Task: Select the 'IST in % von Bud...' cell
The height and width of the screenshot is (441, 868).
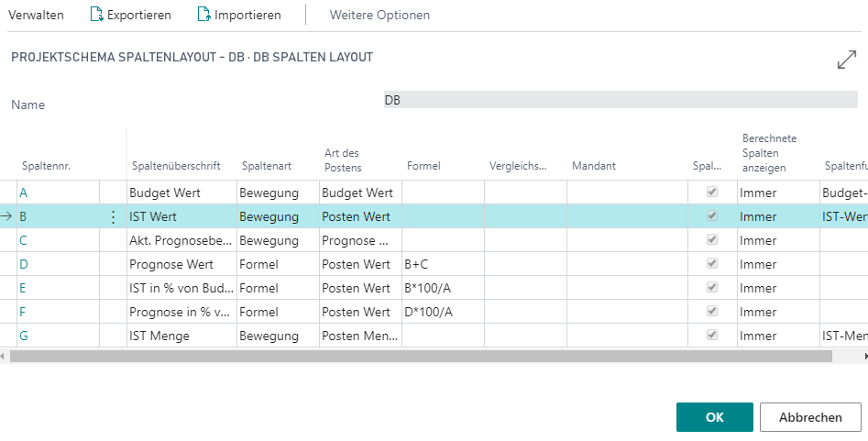Action: click(182, 288)
